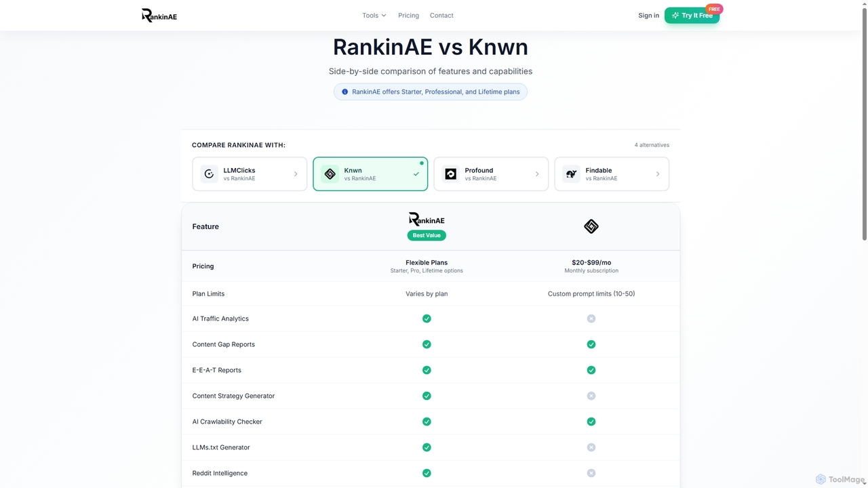The width and height of the screenshot is (868, 488).
Task: Click the '$20-$99/mo' pricing cell
Action: pos(591,266)
